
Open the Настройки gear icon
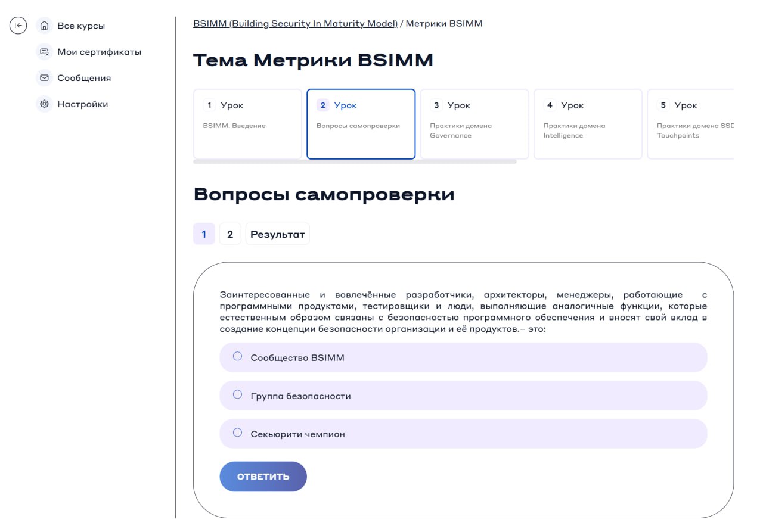tap(44, 104)
